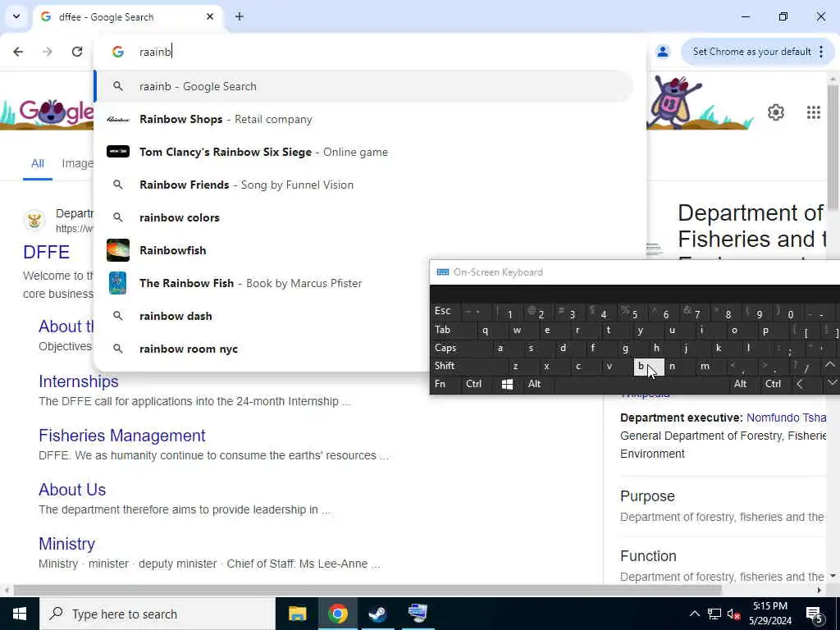Open the Fisheries Management sitelink

122,436
